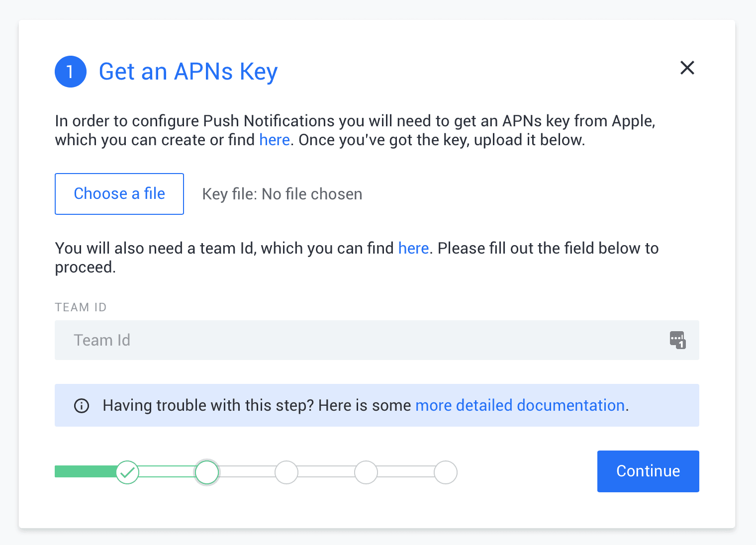This screenshot has width=756, height=545.
Task: Close the Push Notifications setup dialog
Action: (687, 68)
